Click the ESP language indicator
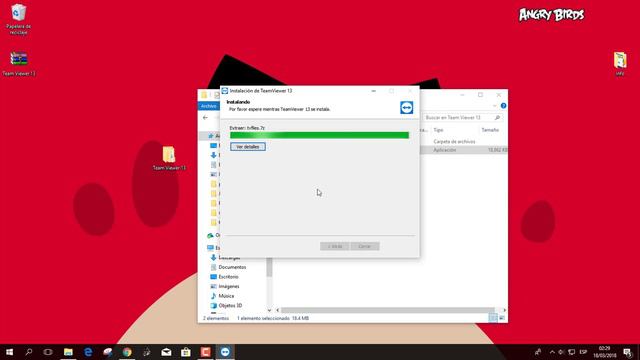 [583, 352]
